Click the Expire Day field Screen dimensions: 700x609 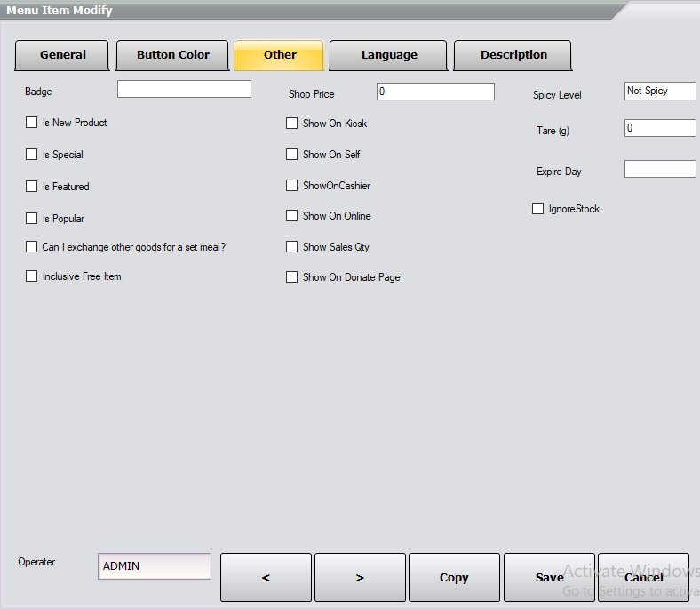[x=661, y=169]
